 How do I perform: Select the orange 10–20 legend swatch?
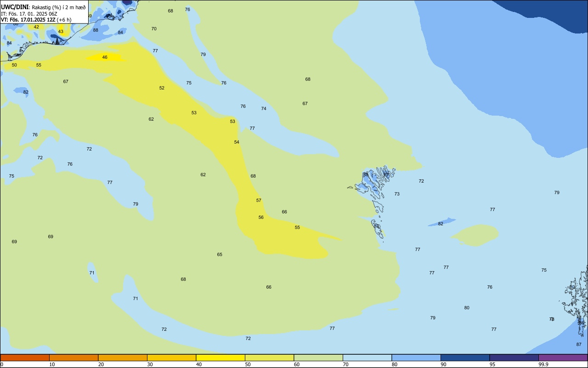pyautogui.click(x=73, y=357)
